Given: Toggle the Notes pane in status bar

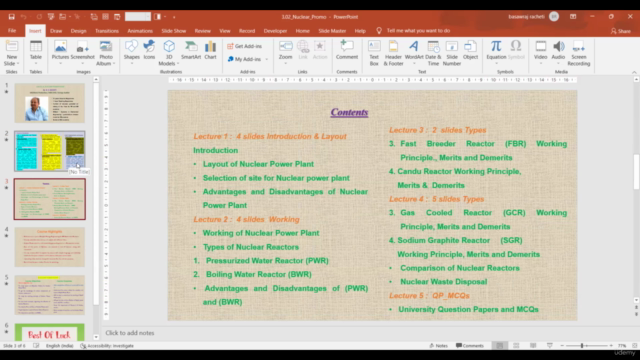Looking at the screenshot, I should pyautogui.click(x=438, y=346).
